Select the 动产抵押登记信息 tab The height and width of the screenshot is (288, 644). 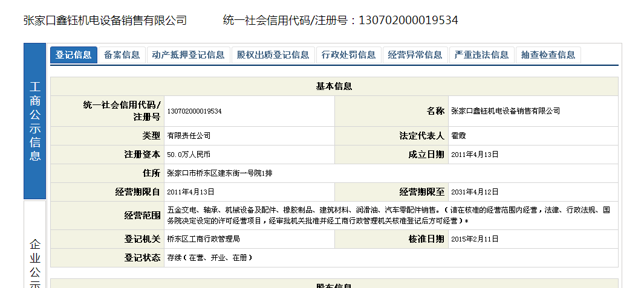point(188,55)
